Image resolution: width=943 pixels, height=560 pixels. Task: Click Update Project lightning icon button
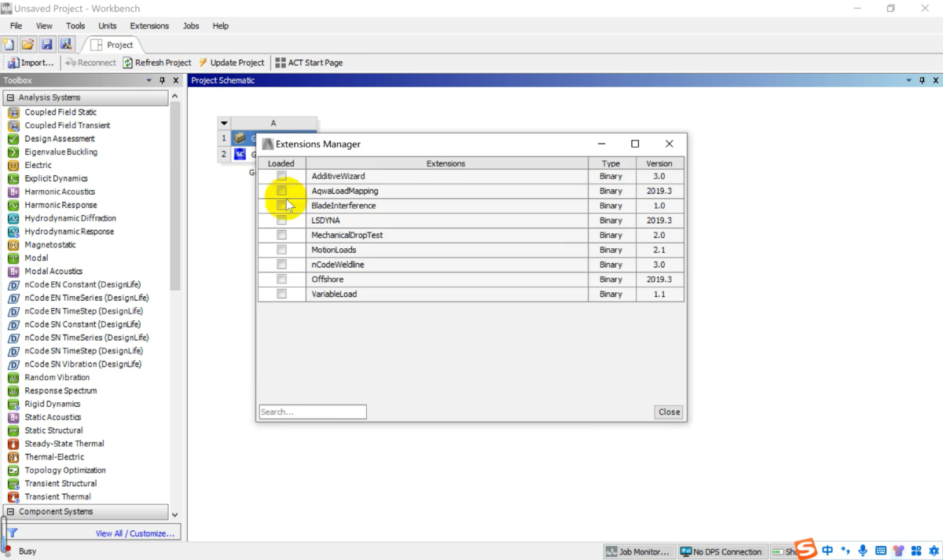[231, 63]
